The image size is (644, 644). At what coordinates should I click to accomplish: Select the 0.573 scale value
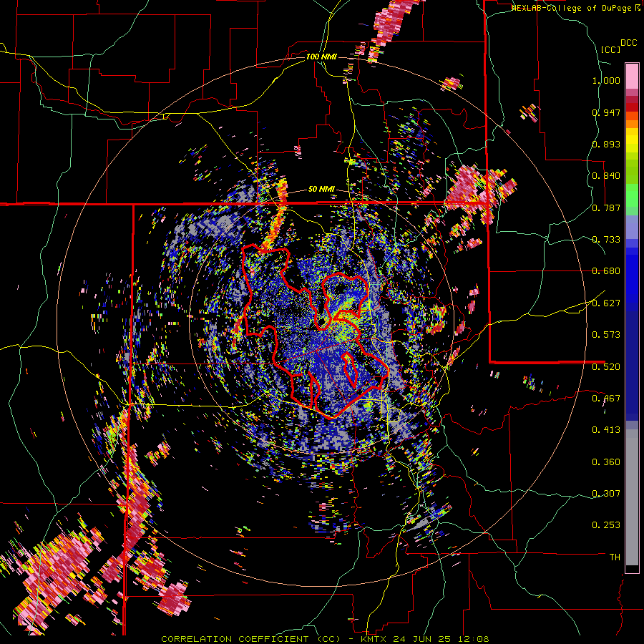tap(606, 335)
